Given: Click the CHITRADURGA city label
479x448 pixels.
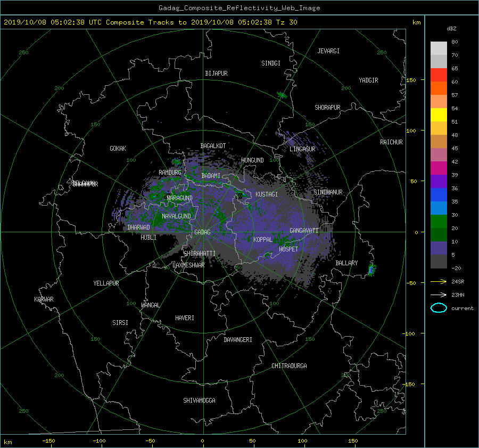Looking at the screenshot, I should tap(289, 366).
